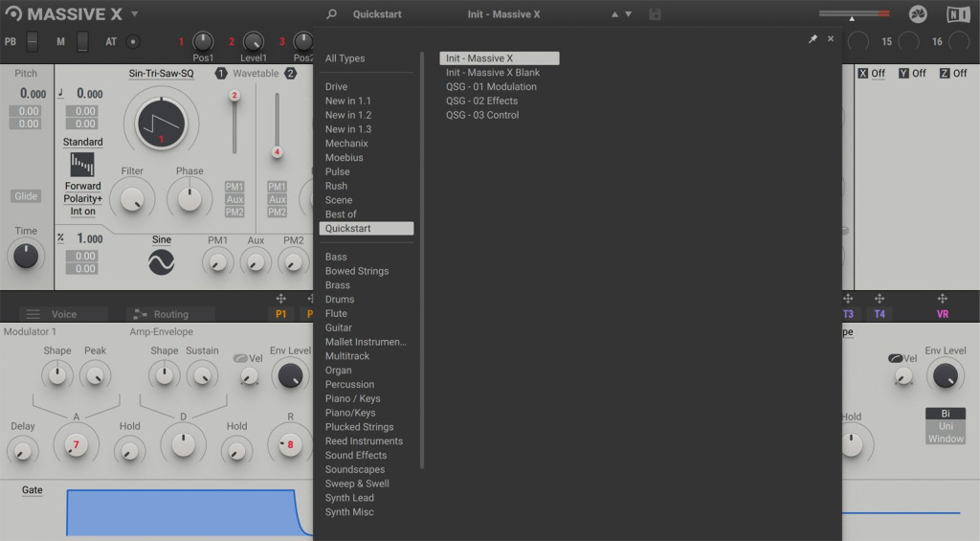
Task: Pin the preset browser open
Action: (813, 38)
